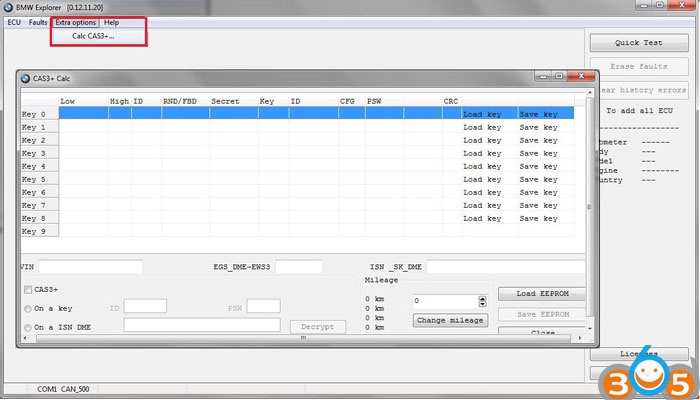
Task: Click the CAS3+ Calc horizontal scrollbar thumb
Action: [x=304, y=338]
